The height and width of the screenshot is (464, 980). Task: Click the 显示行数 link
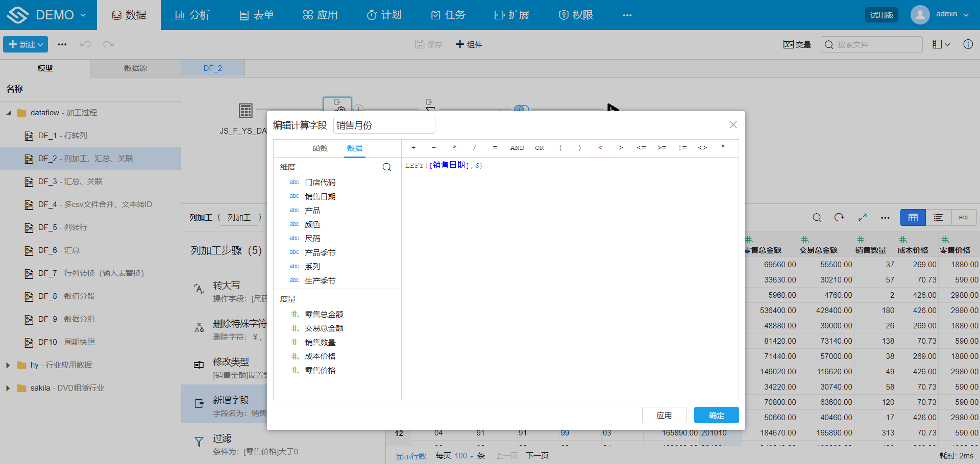pos(411,456)
